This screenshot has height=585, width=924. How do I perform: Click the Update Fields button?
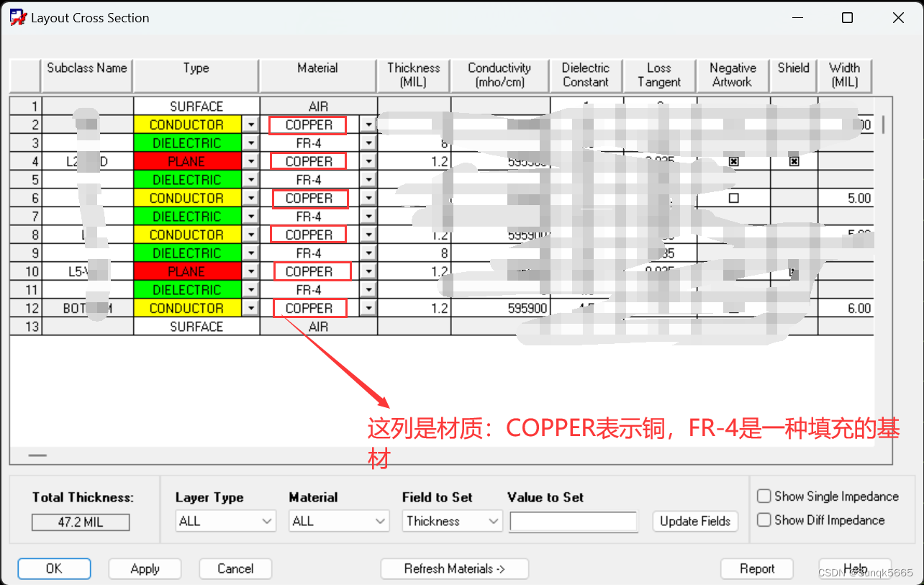[x=695, y=521]
